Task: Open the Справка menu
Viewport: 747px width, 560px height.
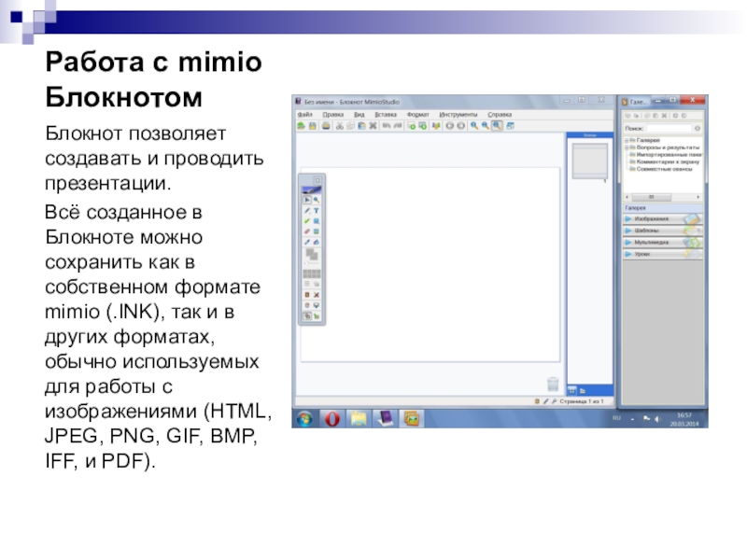Action: click(500, 115)
